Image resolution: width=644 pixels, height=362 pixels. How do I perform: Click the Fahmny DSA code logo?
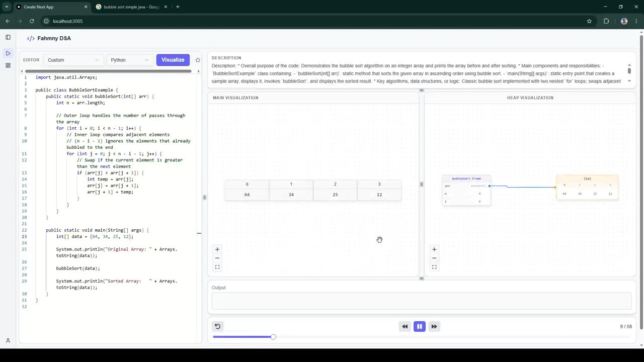coord(31,38)
